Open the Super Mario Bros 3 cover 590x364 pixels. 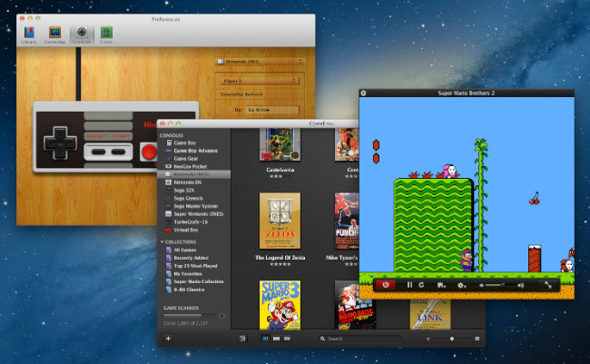point(280,305)
